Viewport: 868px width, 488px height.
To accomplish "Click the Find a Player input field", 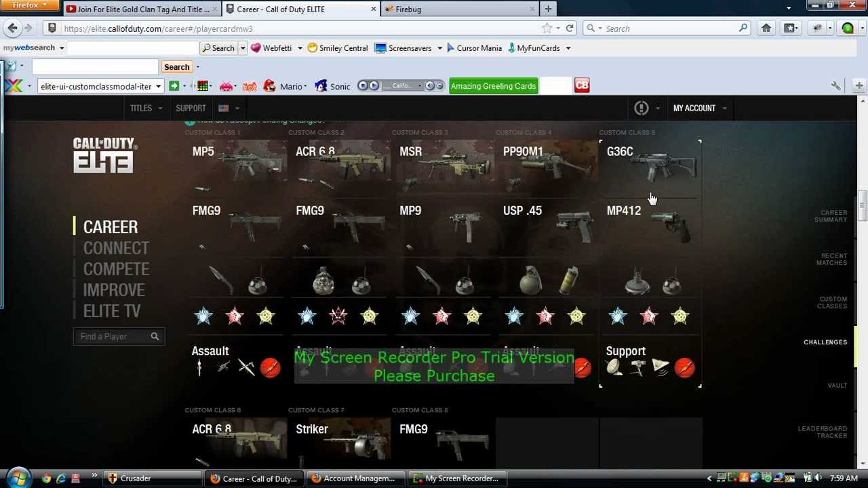I will (x=119, y=336).
